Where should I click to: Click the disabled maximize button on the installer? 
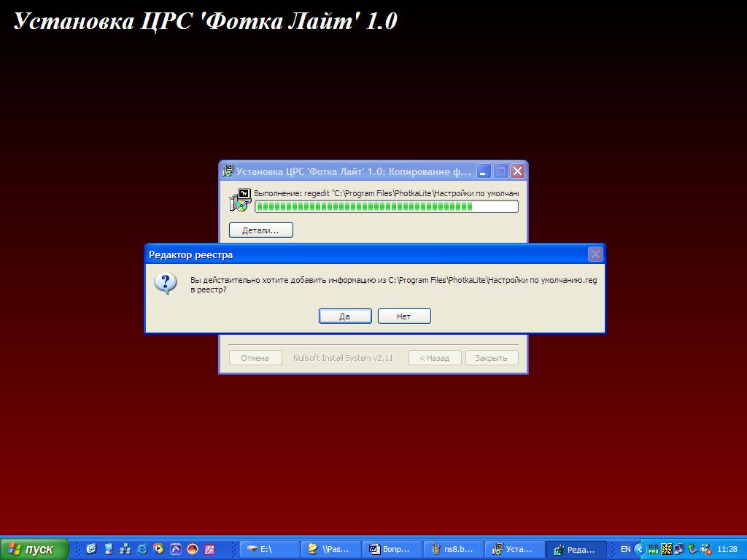click(x=500, y=171)
